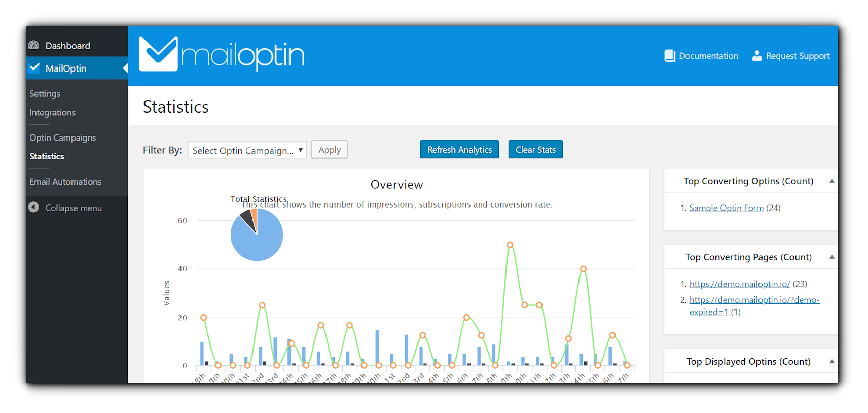The image size is (868, 413).
Task: Collapse Top Converting Optins panel
Action: [831, 181]
